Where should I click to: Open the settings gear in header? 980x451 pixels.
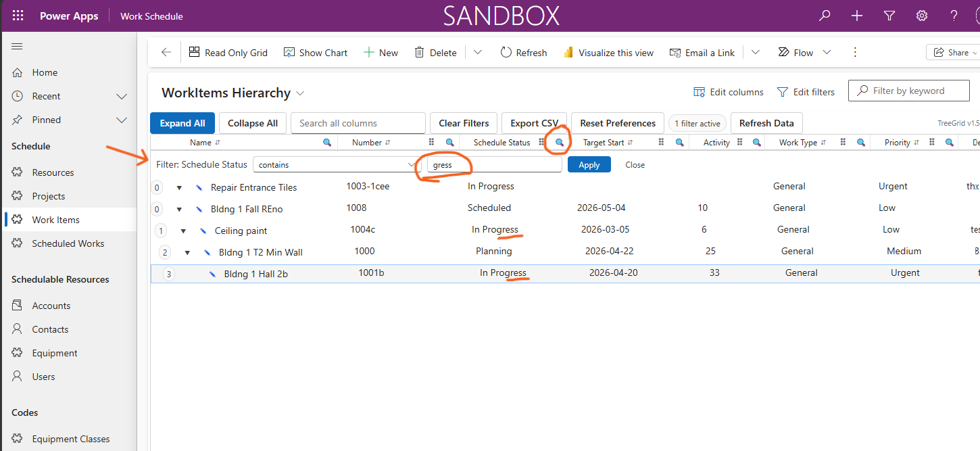coord(921,16)
